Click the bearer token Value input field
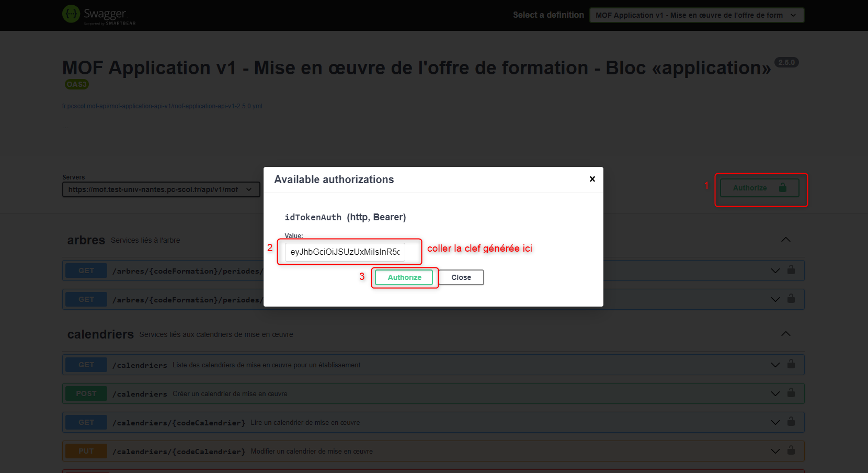The width and height of the screenshot is (868, 473). coord(345,252)
